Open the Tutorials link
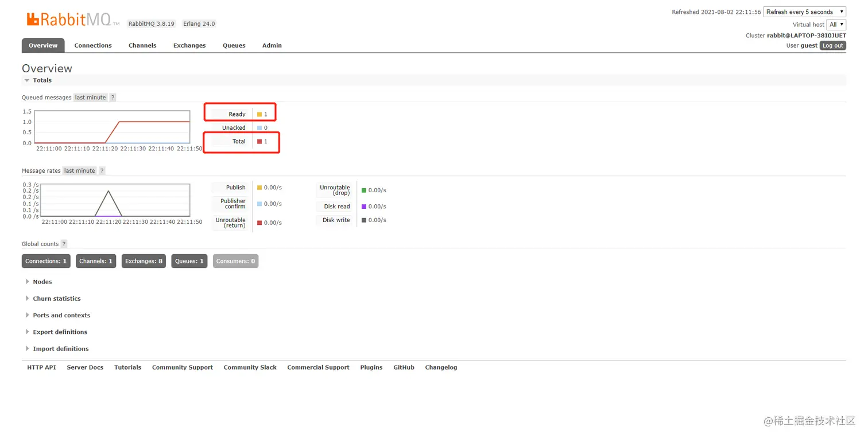868x439 pixels. click(x=127, y=367)
